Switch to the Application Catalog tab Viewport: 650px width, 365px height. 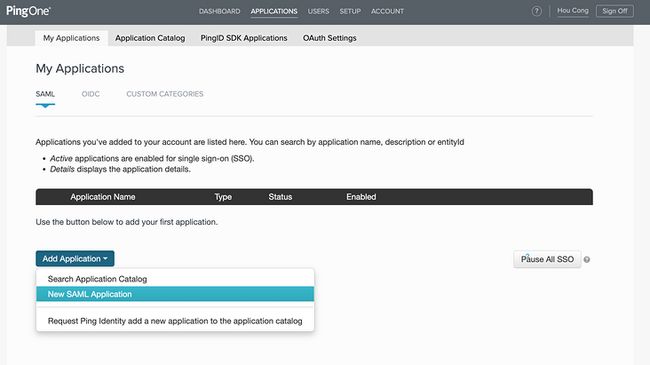coord(150,38)
